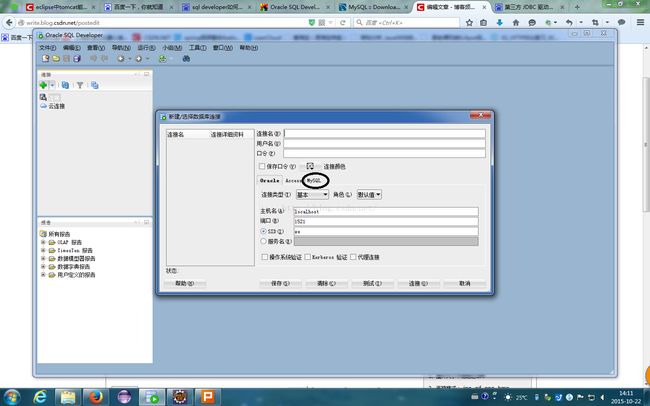The image size is (650, 406).
Task: Open the 窗口(W) menu
Action: 223,48
